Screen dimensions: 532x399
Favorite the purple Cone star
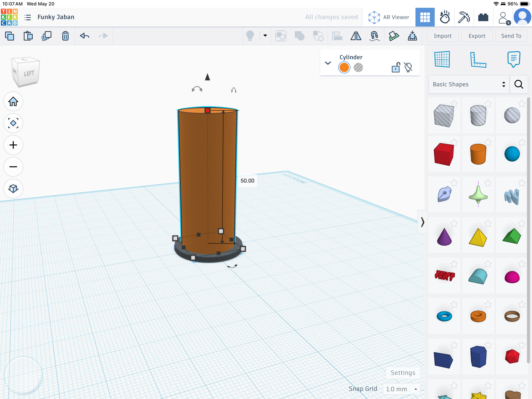pos(454,223)
